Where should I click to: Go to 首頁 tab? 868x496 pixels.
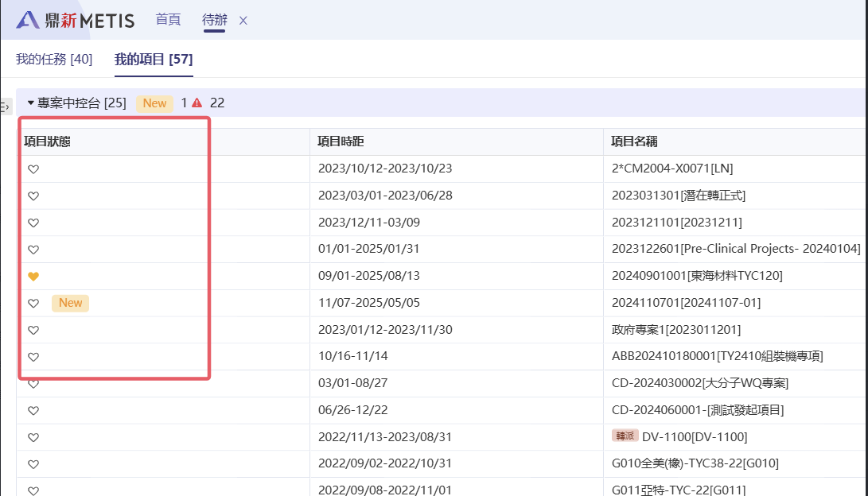tap(168, 20)
